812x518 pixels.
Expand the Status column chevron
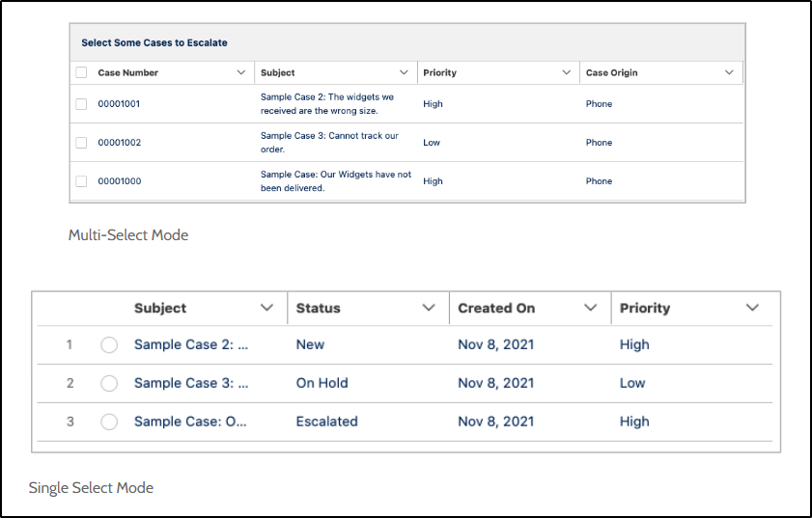429,308
